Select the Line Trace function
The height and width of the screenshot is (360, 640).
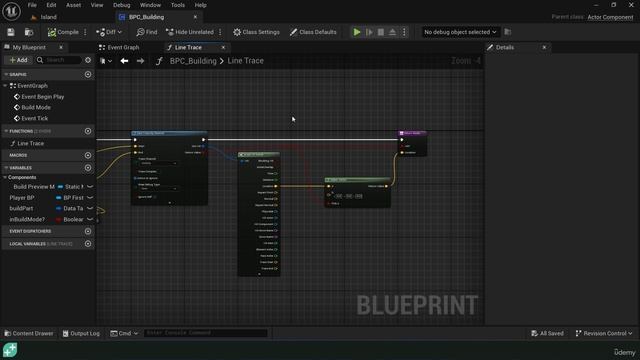click(x=31, y=143)
